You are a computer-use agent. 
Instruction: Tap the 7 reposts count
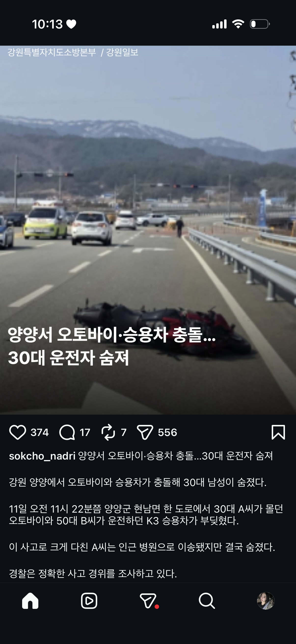[124, 432]
